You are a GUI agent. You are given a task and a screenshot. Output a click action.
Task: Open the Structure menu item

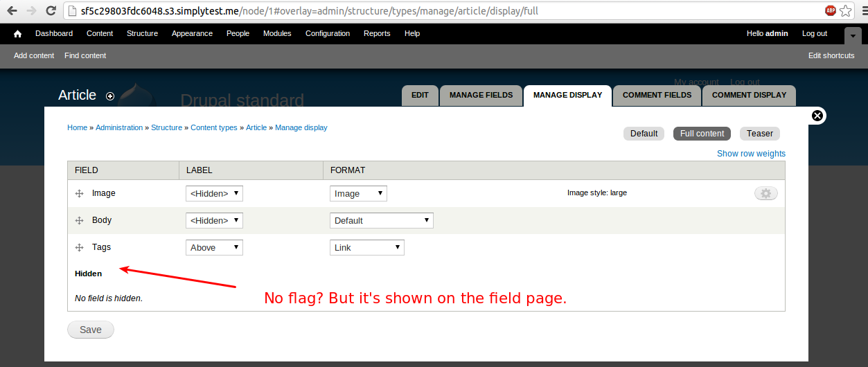coord(142,33)
